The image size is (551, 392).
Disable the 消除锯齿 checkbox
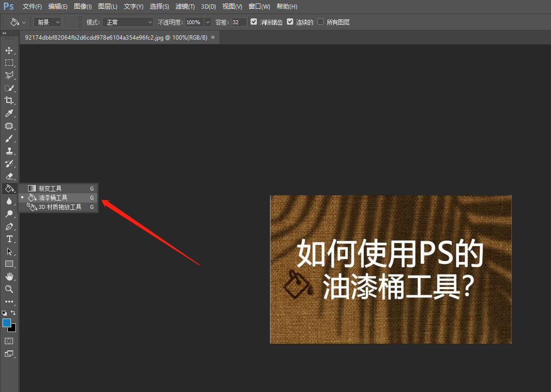tap(254, 22)
